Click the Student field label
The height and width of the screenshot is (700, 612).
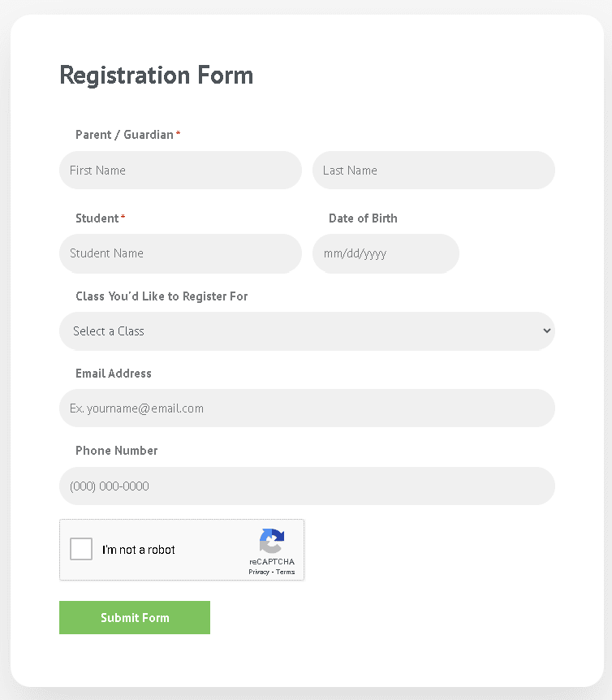[97, 218]
